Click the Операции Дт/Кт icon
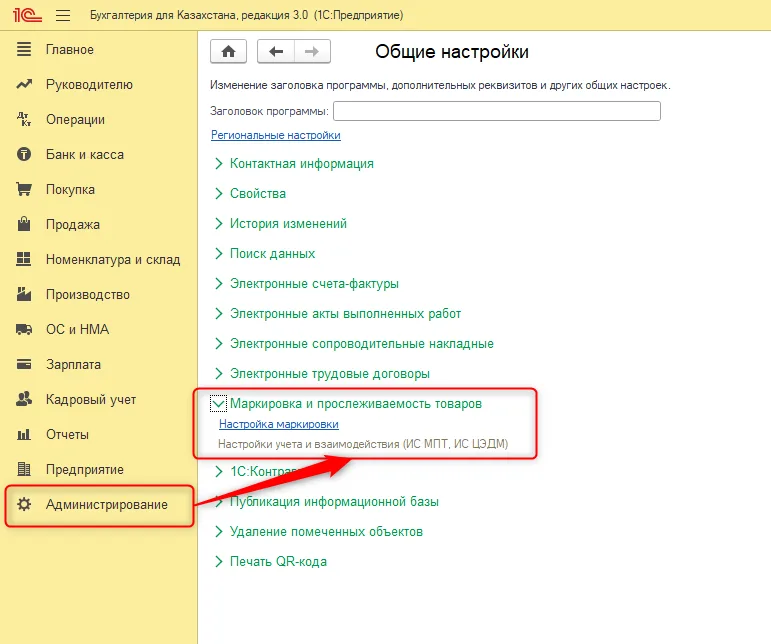The width and height of the screenshot is (771, 644). 24,119
